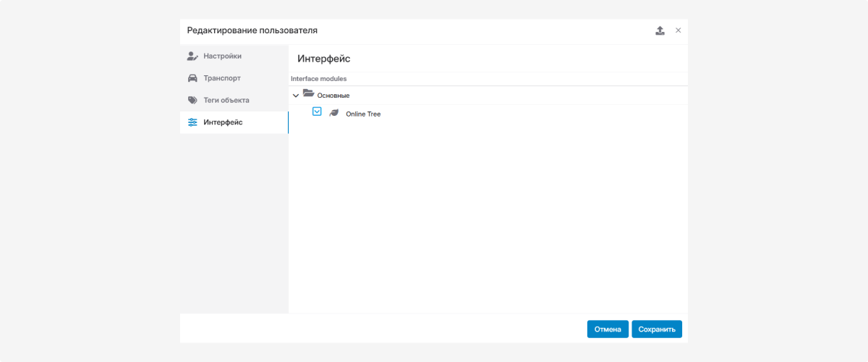868x362 pixels.
Task: Toggle the Online Tree checkbox
Action: [x=317, y=111]
